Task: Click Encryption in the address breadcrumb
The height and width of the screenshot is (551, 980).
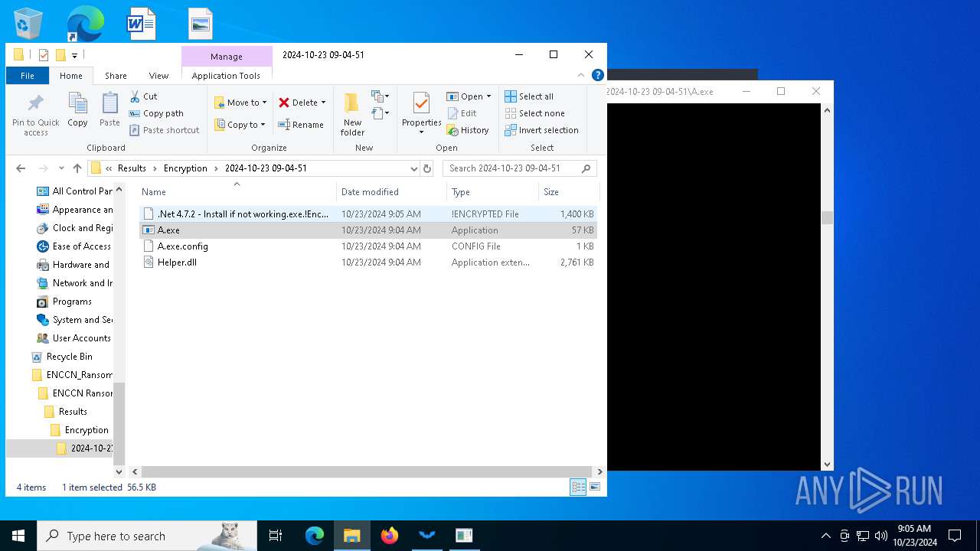Action: click(185, 168)
